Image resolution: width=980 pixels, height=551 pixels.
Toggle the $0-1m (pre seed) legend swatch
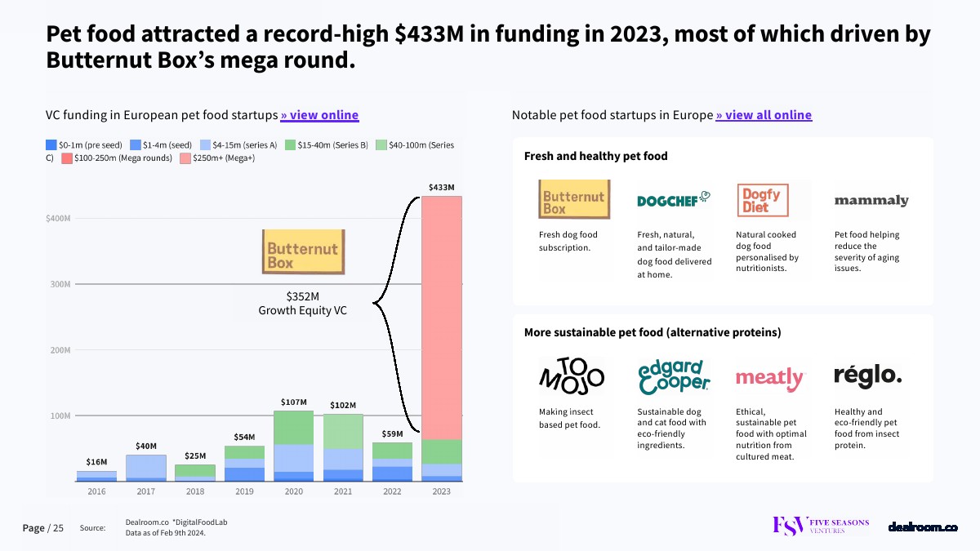pyautogui.click(x=51, y=145)
